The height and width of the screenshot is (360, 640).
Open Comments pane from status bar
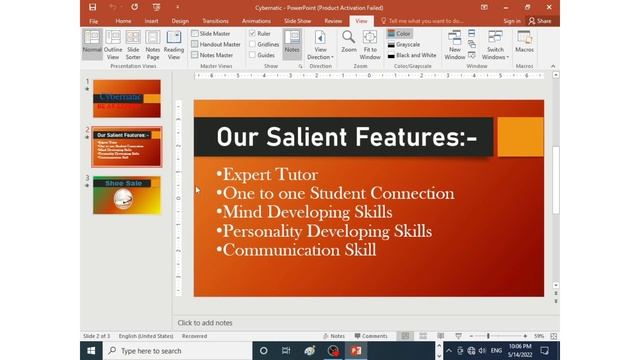coord(371,336)
